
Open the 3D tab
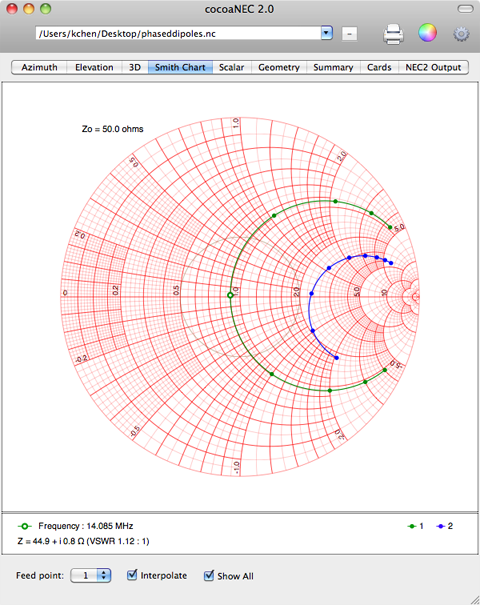click(x=135, y=67)
